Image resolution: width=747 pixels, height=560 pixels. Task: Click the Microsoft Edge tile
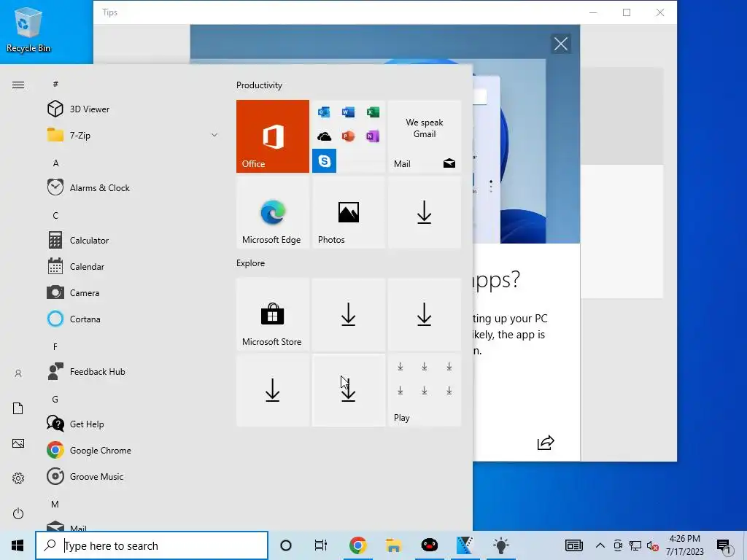pyautogui.click(x=273, y=212)
